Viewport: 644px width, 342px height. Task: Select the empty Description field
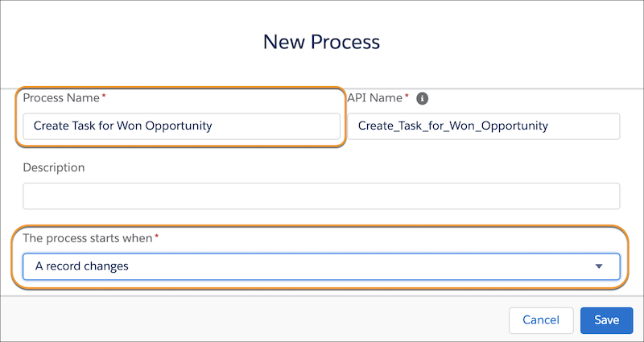tap(321, 196)
